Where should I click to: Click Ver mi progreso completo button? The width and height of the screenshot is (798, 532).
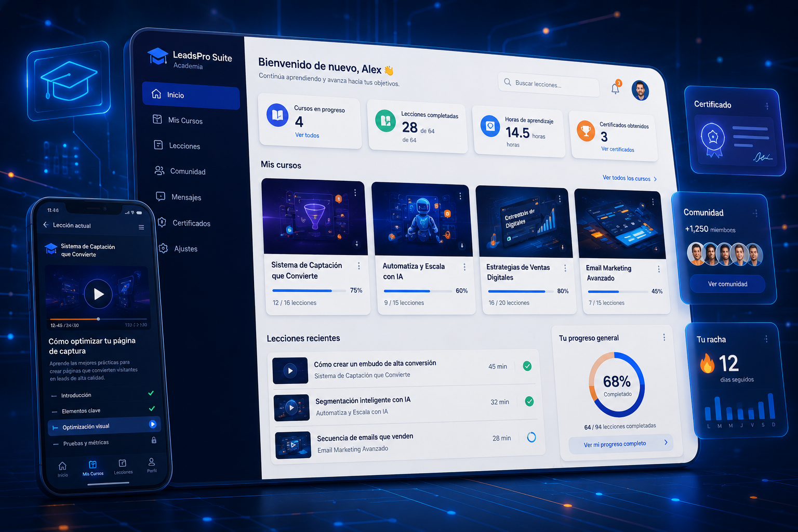(621, 444)
